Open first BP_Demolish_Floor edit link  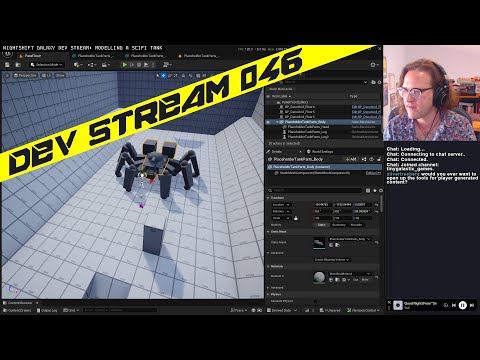click(366, 107)
